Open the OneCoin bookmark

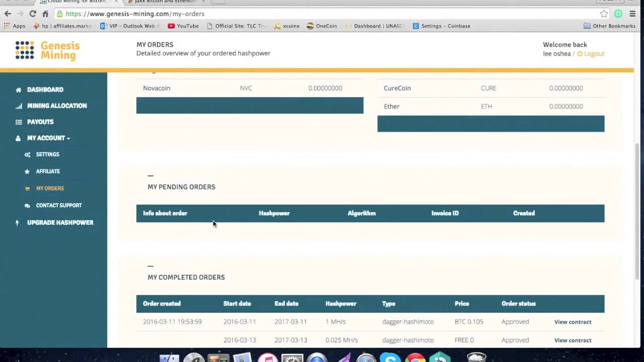point(322,26)
